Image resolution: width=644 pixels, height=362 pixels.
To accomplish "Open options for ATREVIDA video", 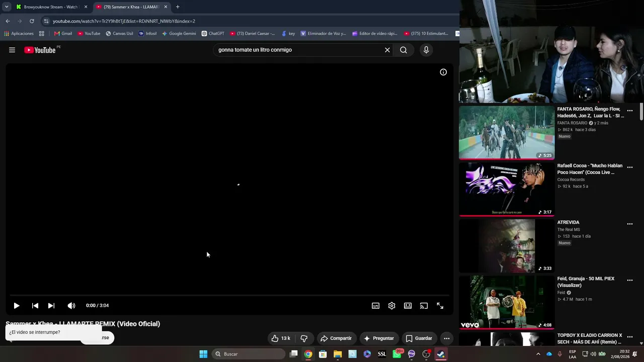I will tap(630, 224).
